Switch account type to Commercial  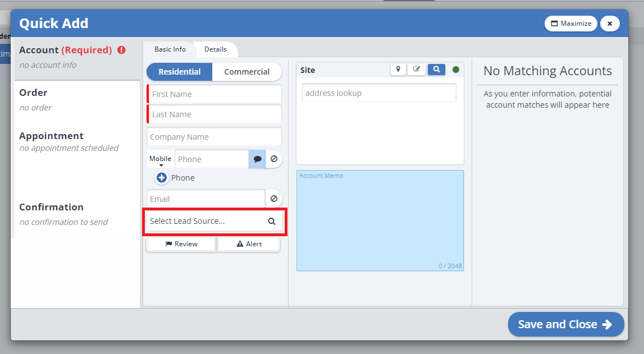[247, 72]
